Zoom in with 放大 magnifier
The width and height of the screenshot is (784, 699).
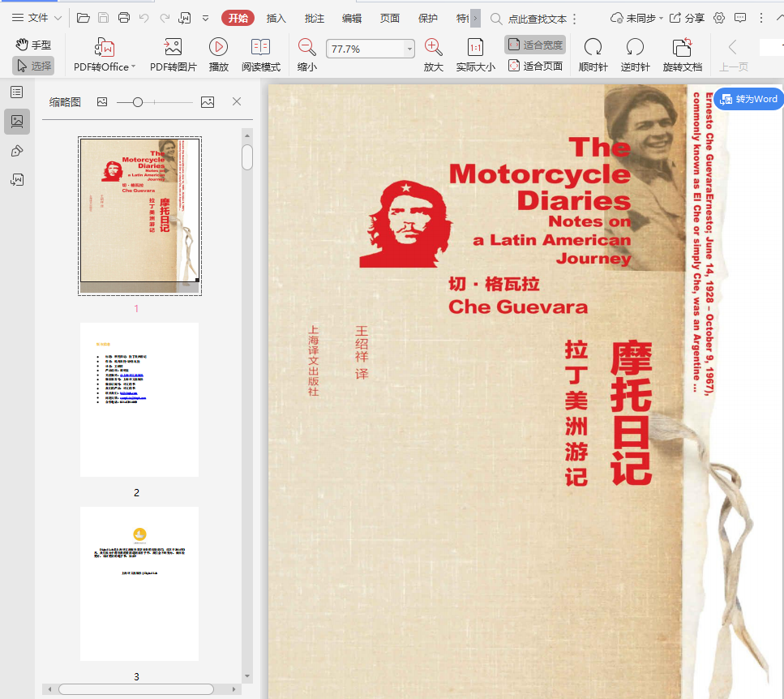[x=434, y=48]
